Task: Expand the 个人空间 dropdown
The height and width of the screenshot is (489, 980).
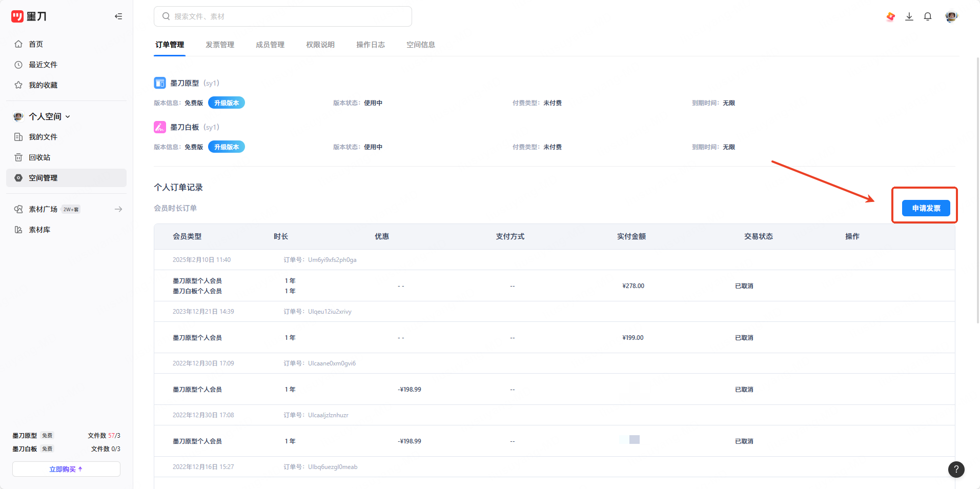Action: (50, 116)
